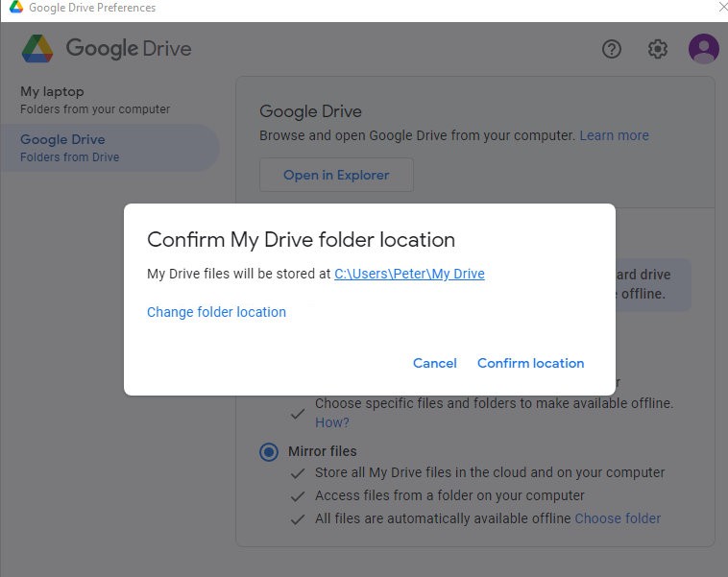Click the Choose folder link

click(x=618, y=518)
